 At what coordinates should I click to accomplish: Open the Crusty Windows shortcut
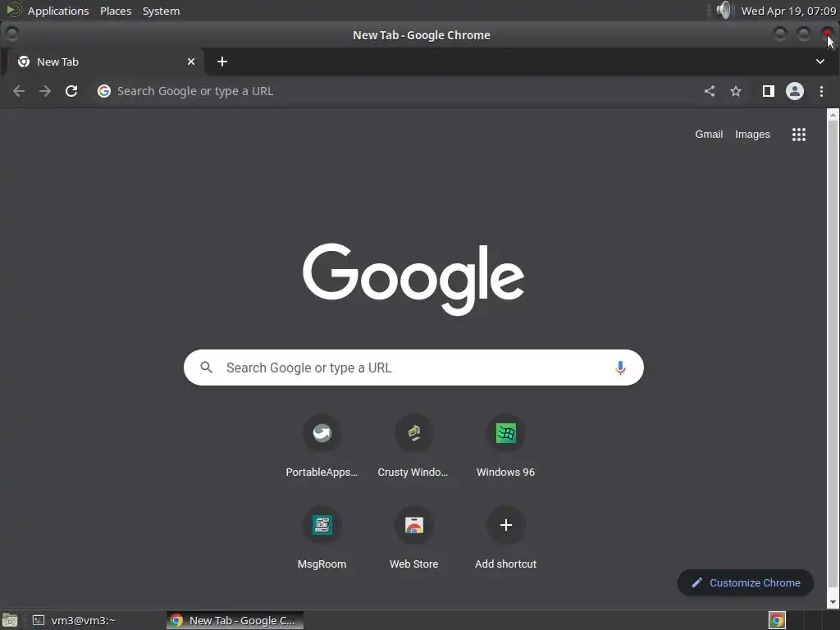tap(413, 445)
